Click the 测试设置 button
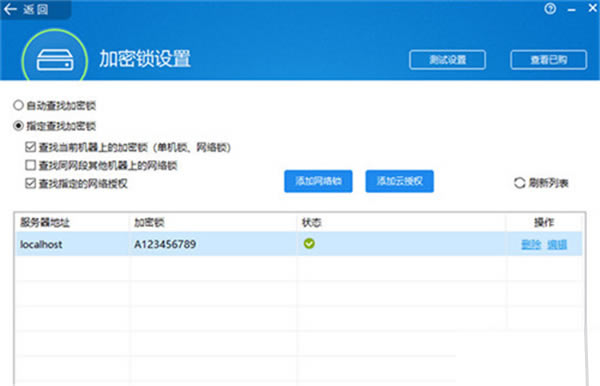 447,60
